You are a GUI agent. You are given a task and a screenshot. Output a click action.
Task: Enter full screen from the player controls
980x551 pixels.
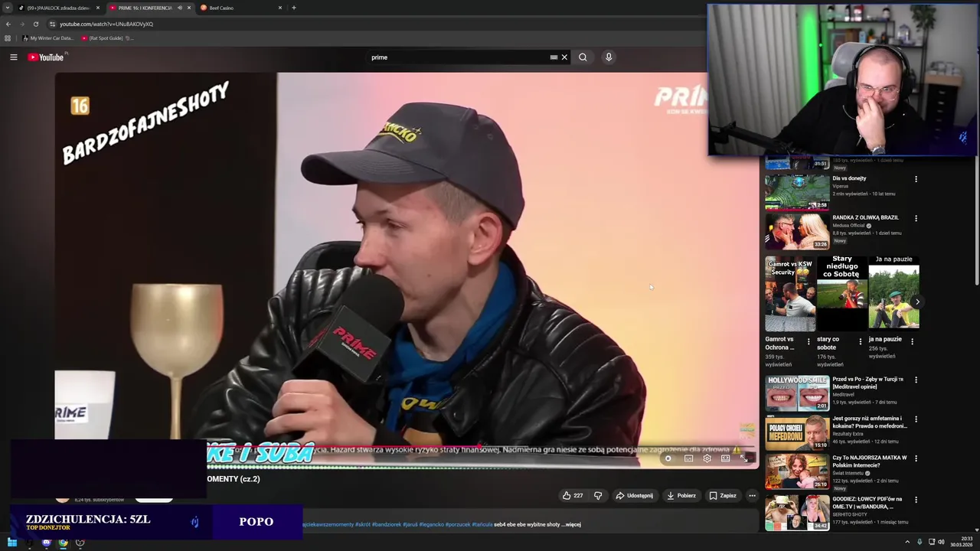coord(743,458)
